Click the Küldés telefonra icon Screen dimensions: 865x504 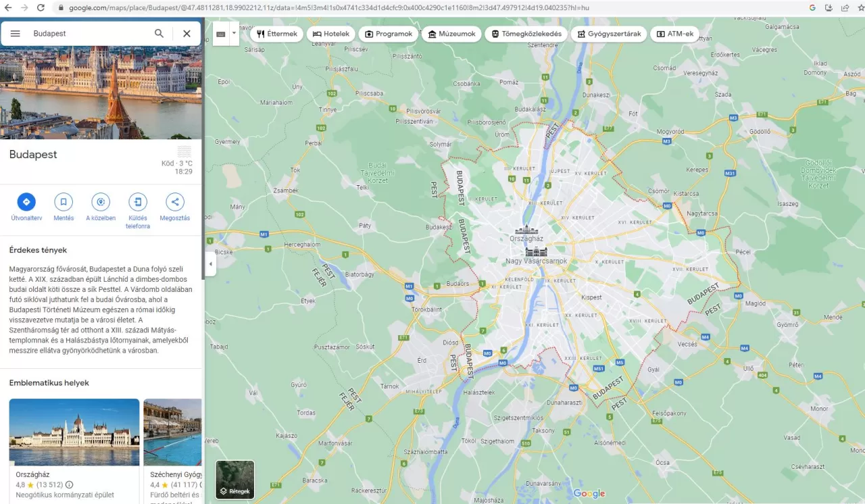(138, 201)
